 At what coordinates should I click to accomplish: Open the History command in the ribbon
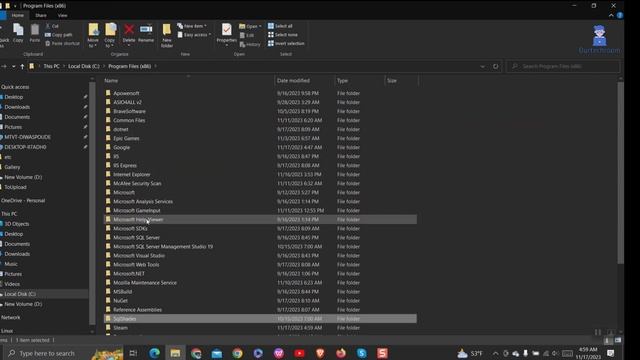pos(250,44)
